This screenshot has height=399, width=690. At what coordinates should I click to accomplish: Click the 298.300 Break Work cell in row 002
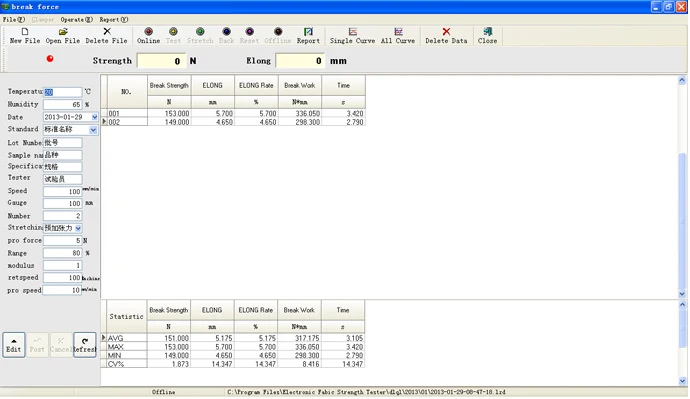click(x=300, y=122)
